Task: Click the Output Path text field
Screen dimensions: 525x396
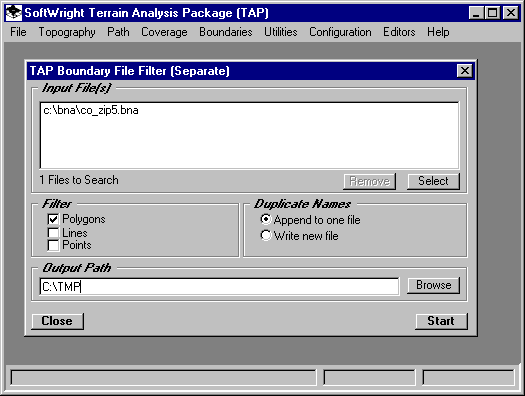Action: pyautogui.click(x=219, y=287)
